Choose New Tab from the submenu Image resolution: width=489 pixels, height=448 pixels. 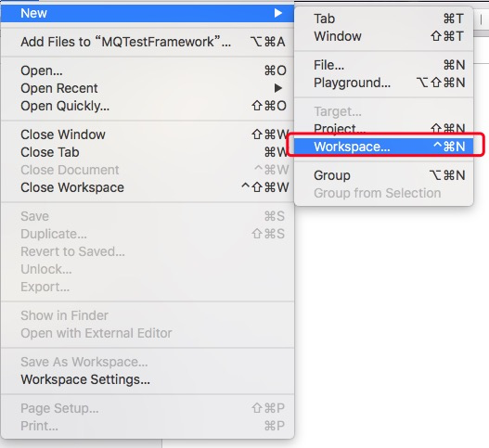pos(383,19)
